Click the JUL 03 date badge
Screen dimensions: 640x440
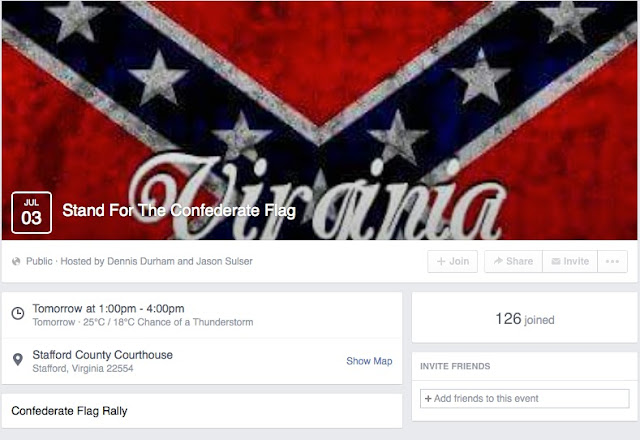point(31,213)
